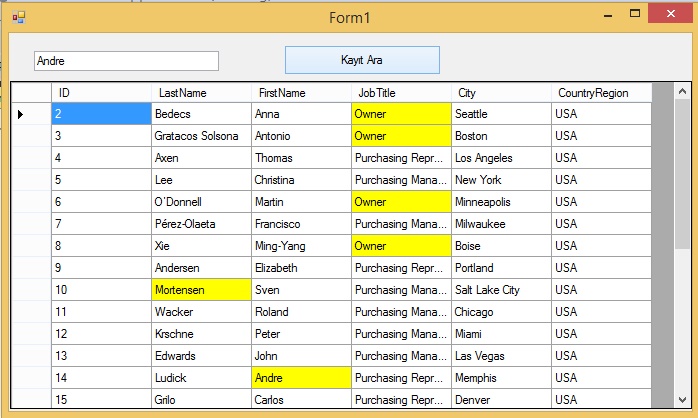Click the scrollbar up arrow
The height and width of the screenshot is (418, 698).
click(682, 91)
